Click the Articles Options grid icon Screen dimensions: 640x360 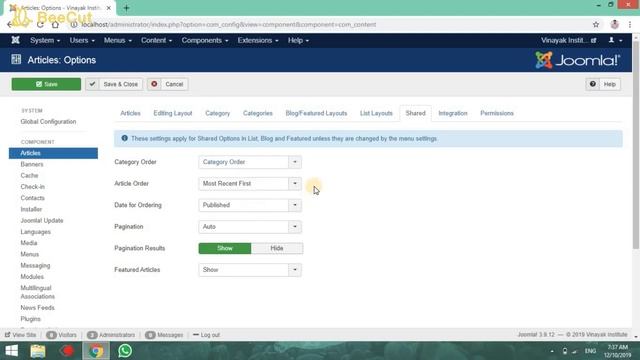[16, 60]
